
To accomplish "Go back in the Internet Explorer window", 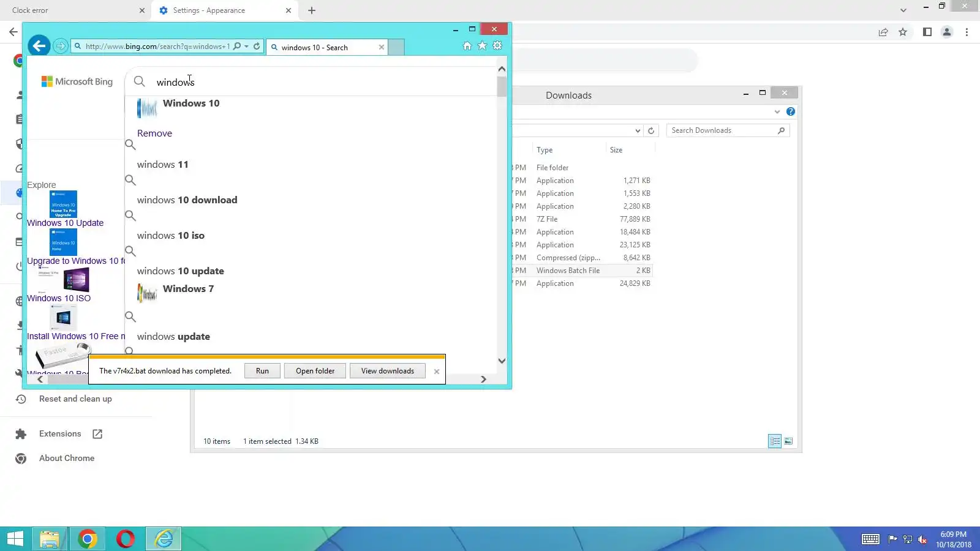I will [39, 46].
